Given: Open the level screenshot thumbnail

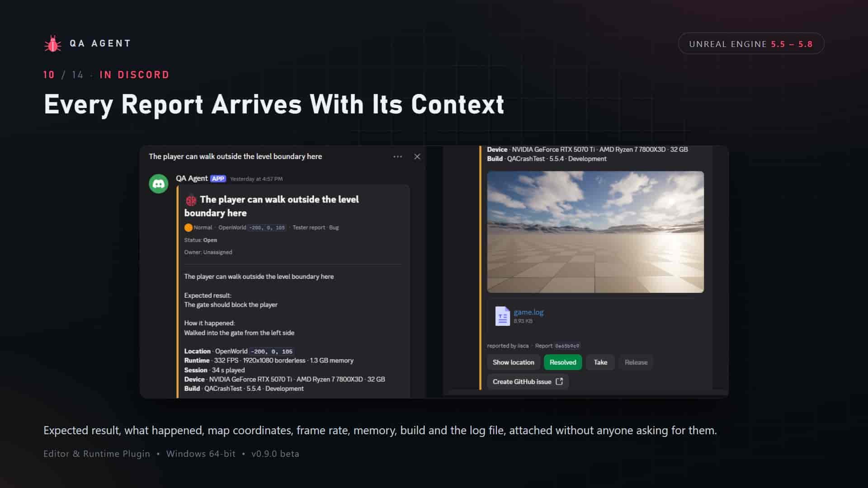Looking at the screenshot, I should click(595, 232).
